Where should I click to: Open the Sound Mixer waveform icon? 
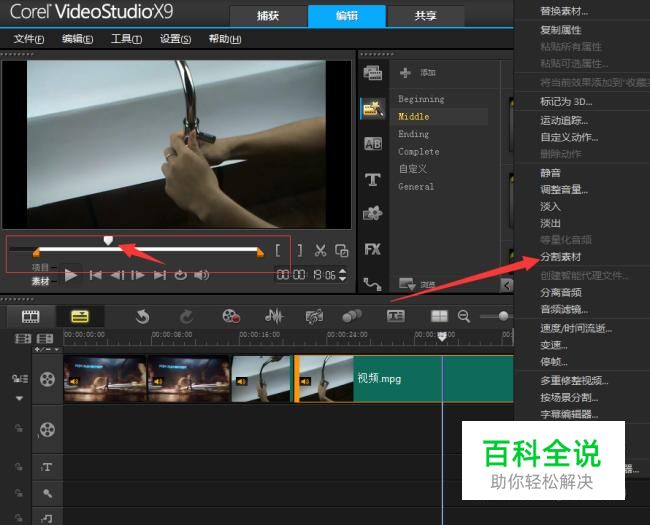point(274,316)
